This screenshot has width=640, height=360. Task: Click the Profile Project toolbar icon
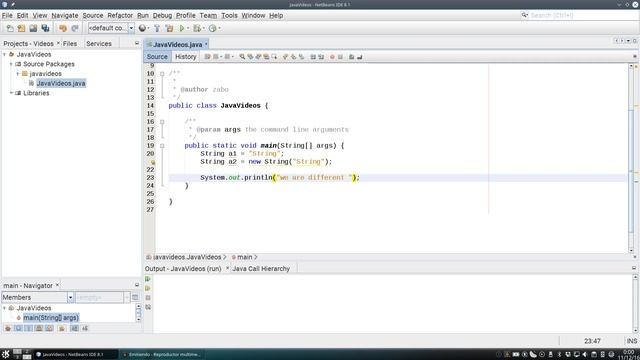pyautogui.click(x=212, y=28)
